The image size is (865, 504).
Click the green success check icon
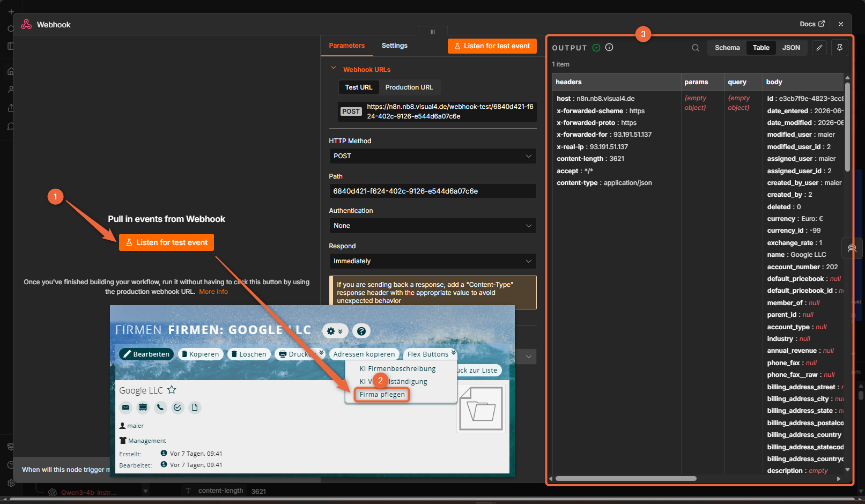[596, 47]
